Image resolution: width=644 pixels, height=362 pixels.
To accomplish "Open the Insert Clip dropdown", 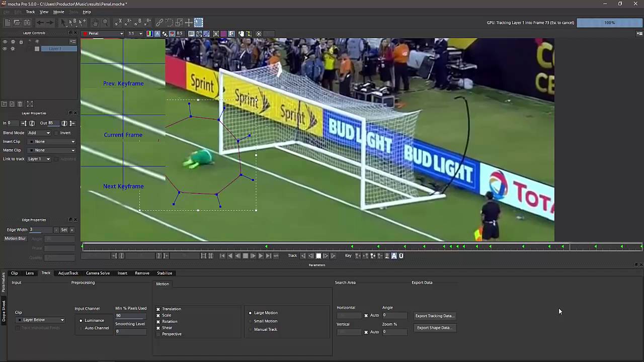I will (51, 142).
